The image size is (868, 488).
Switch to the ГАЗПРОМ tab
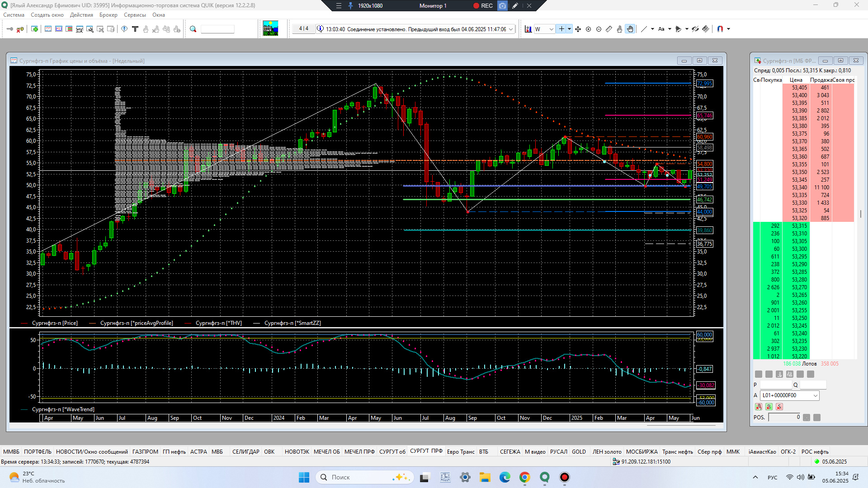pyautogui.click(x=145, y=451)
